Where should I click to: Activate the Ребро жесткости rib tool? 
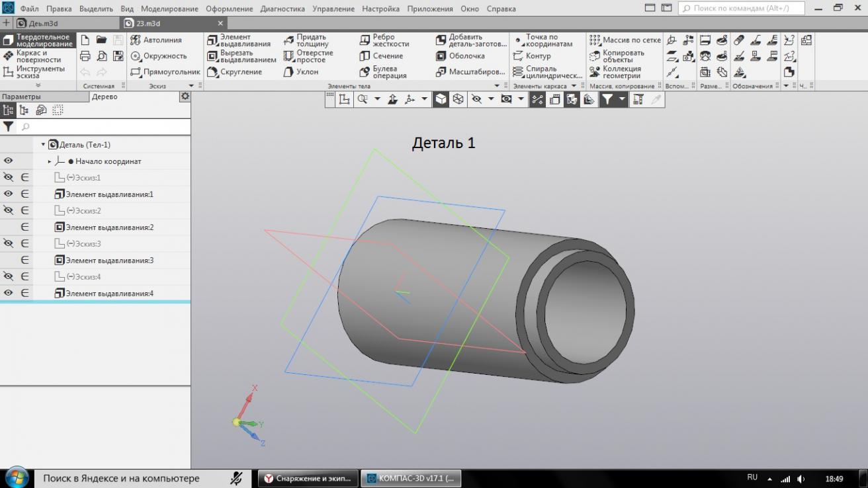point(384,40)
